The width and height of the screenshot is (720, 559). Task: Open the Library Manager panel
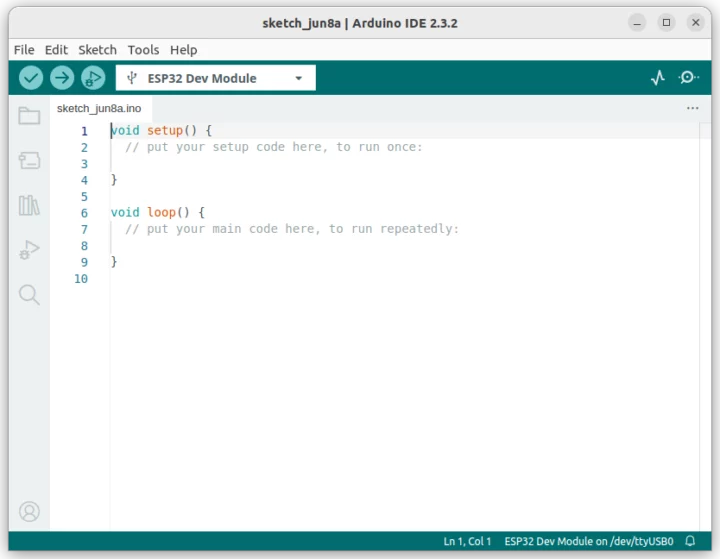[x=29, y=205]
